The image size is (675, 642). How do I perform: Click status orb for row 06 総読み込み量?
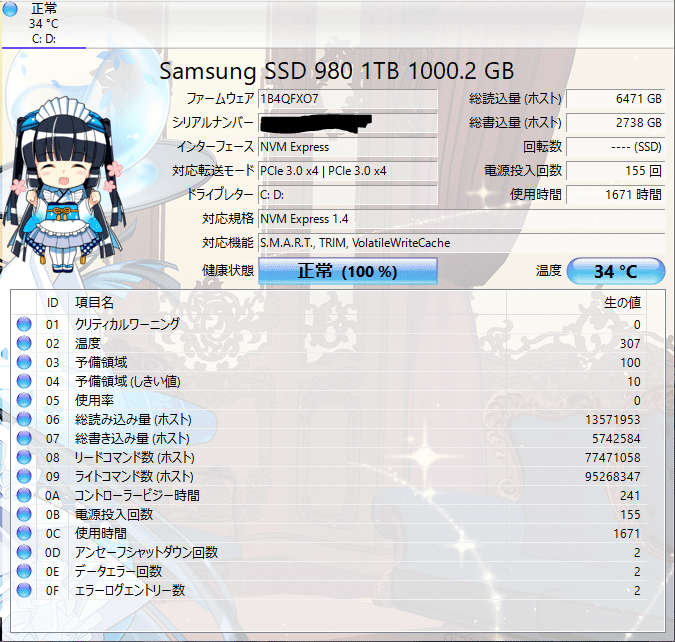pyautogui.click(x=24, y=419)
